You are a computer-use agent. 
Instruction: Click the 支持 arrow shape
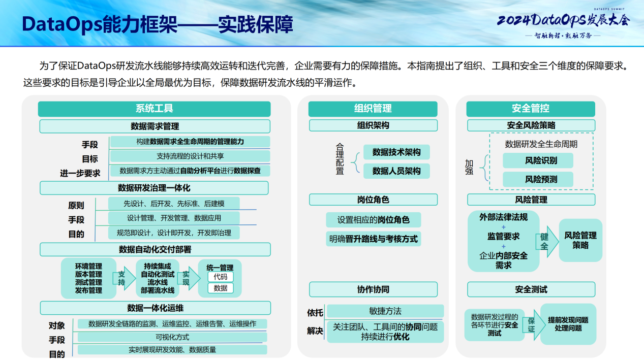[x=121, y=278]
